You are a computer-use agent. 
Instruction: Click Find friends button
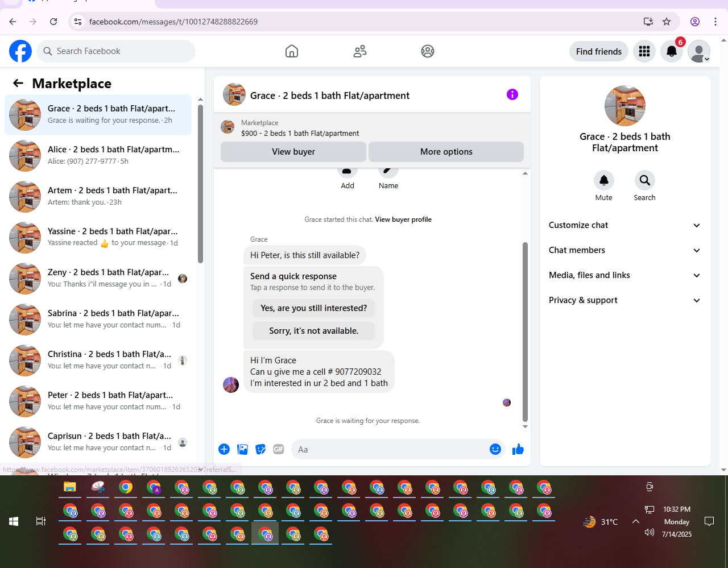(599, 51)
